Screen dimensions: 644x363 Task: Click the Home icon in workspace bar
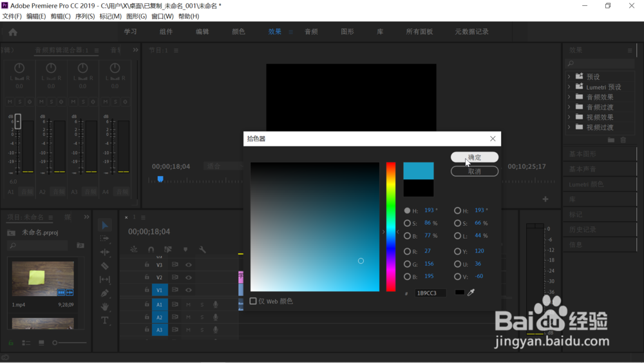click(x=13, y=32)
